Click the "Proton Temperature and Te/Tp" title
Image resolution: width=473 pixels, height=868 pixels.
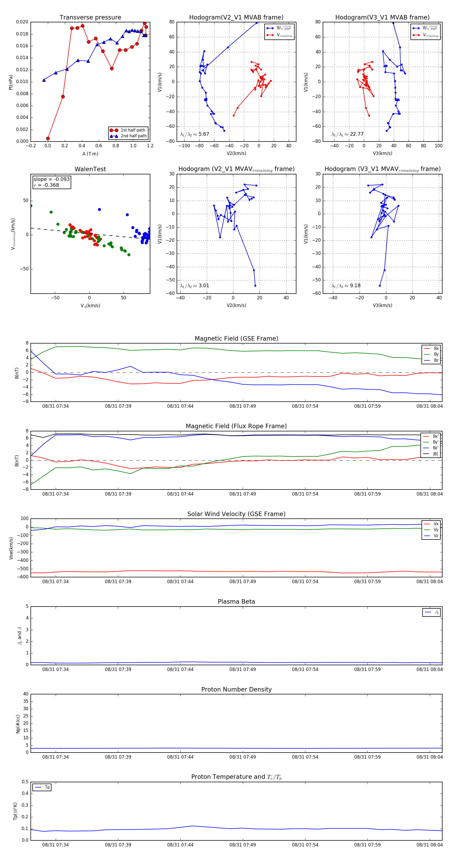tap(236, 777)
